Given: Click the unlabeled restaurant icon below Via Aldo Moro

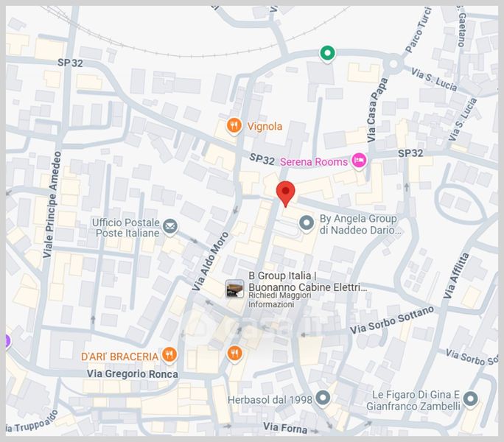Looking at the screenshot, I should pos(234,354).
